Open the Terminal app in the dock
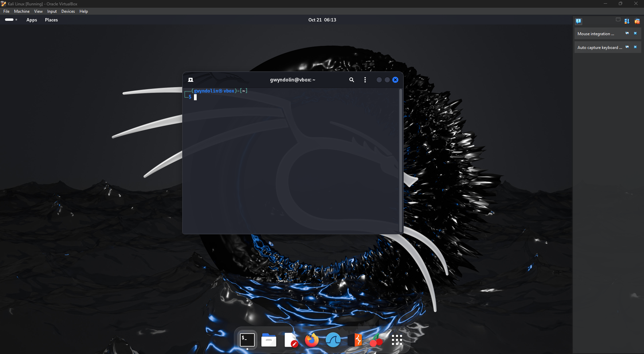This screenshot has height=354, width=644. (x=247, y=340)
